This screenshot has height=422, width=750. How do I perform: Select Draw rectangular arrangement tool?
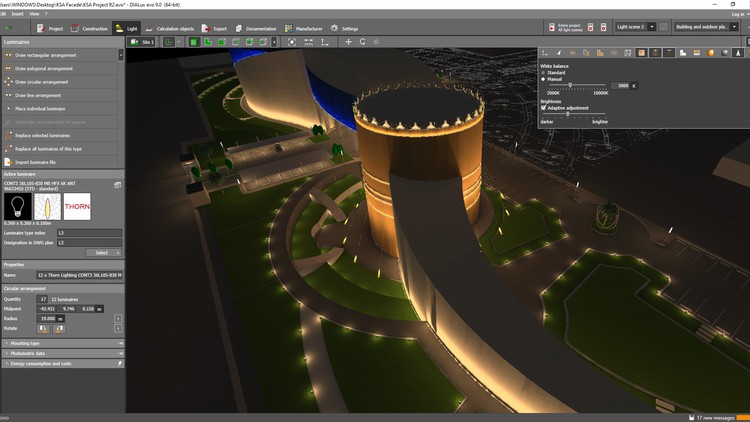pos(45,55)
